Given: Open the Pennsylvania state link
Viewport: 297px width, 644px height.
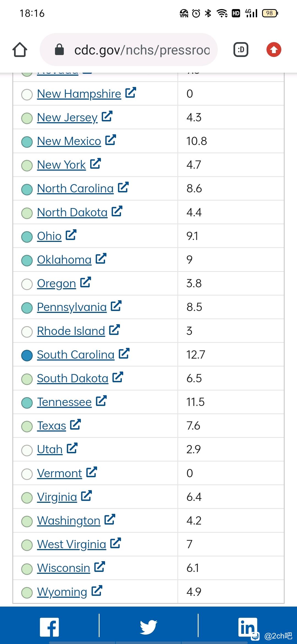Looking at the screenshot, I should (x=72, y=307).
